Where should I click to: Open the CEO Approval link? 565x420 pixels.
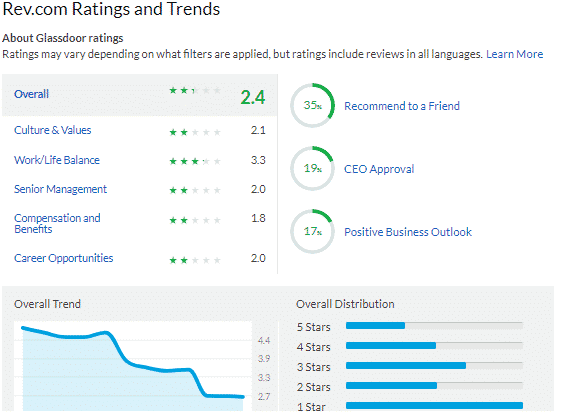pyautogui.click(x=379, y=169)
